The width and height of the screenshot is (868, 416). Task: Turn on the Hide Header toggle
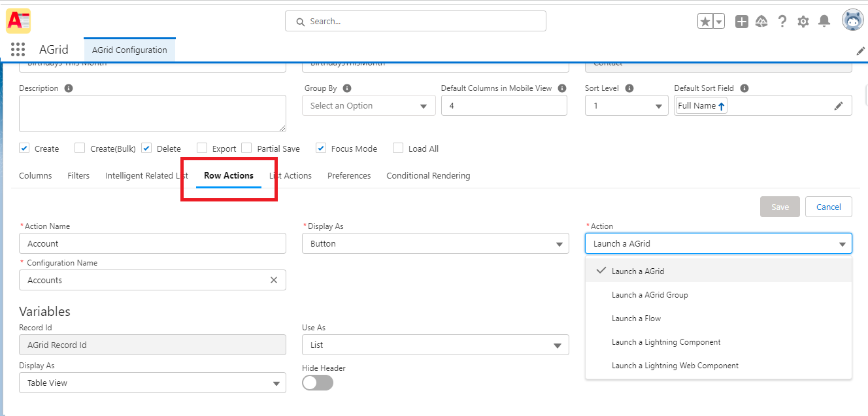click(318, 383)
